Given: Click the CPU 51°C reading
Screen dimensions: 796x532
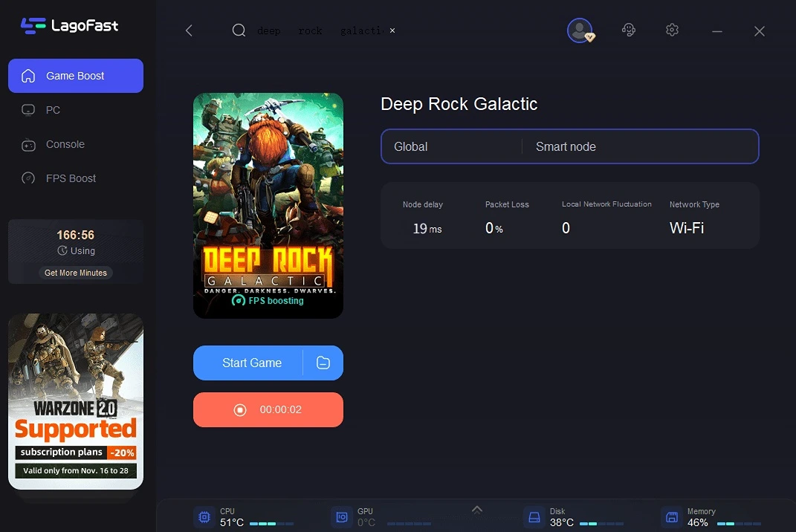Looking at the screenshot, I should pos(231,522).
